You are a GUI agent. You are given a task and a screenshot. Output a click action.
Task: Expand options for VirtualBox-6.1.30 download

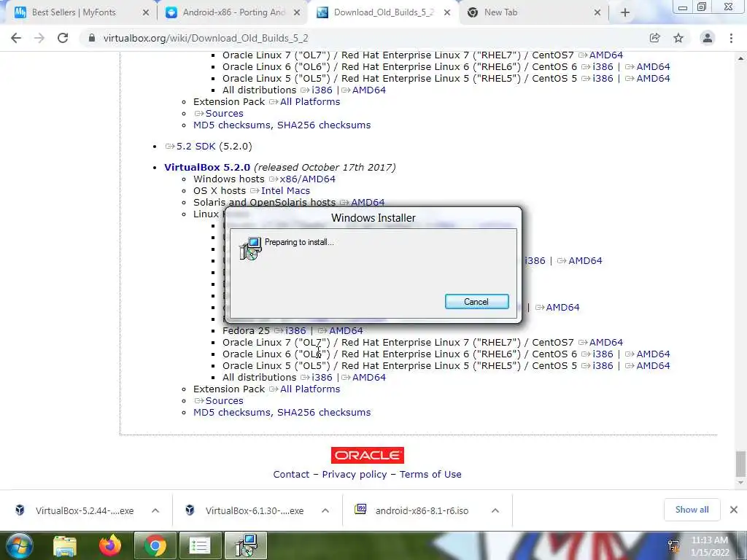click(325, 510)
